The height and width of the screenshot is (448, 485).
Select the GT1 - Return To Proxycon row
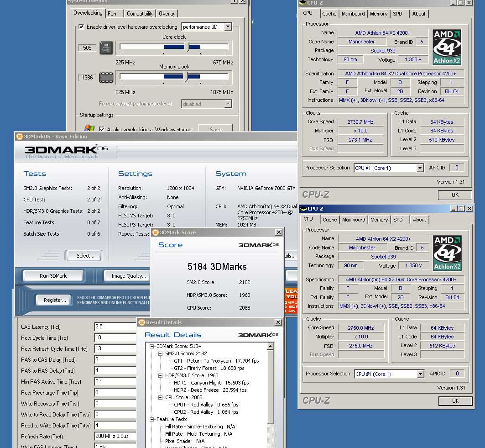(216, 361)
